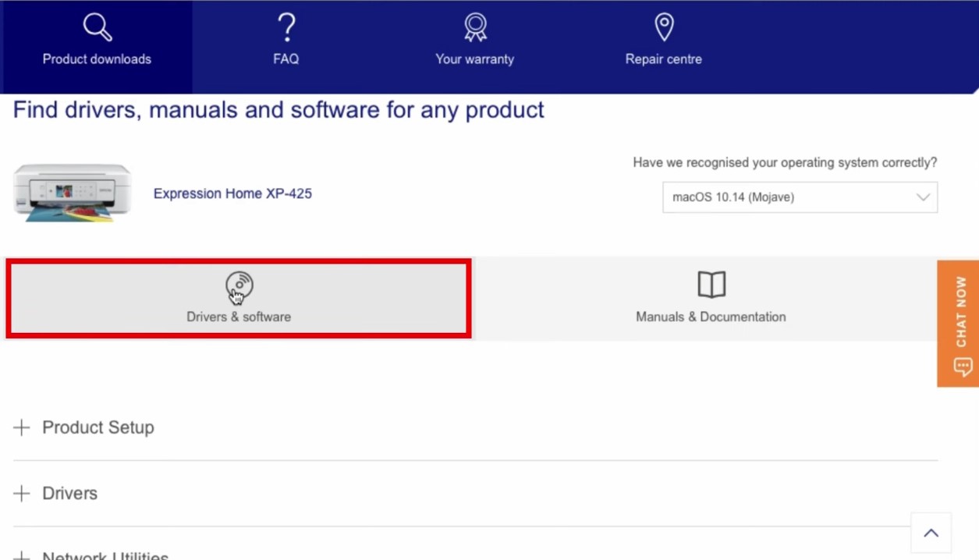Screen dimensions: 979x560
Task: Click the 'Have we recognised your operating system' text
Action: tap(785, 163)
